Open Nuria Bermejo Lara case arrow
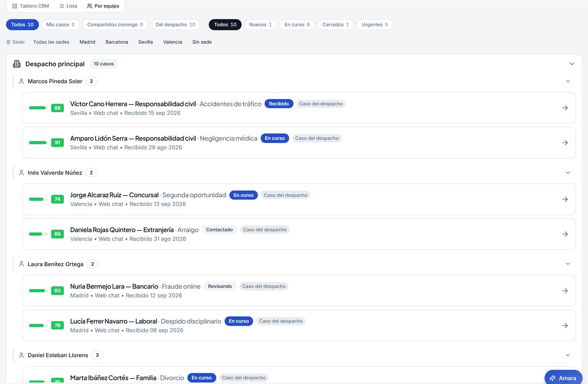The image size is (588, 384). click(565, 291)
